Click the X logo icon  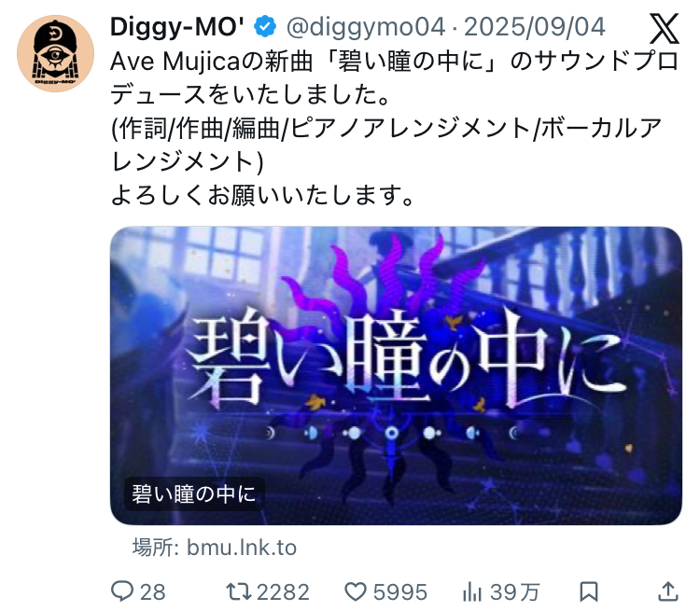[664, 29]
